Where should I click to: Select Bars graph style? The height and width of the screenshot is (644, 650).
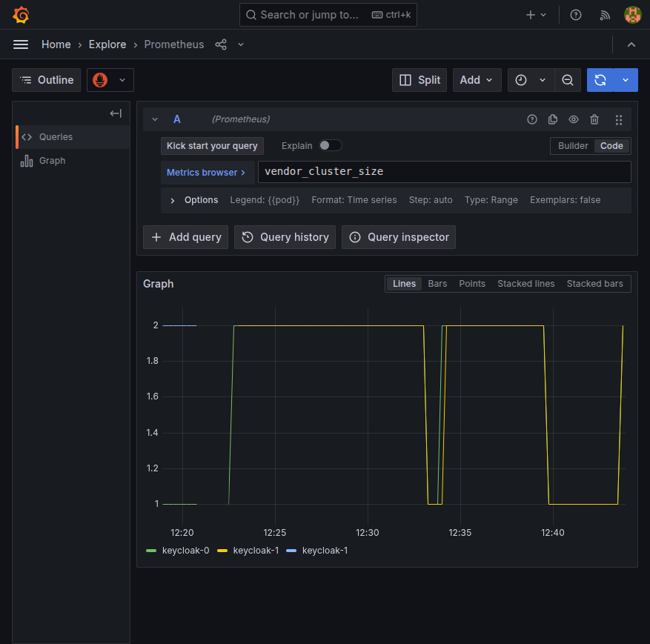click(x=437, y=284)
